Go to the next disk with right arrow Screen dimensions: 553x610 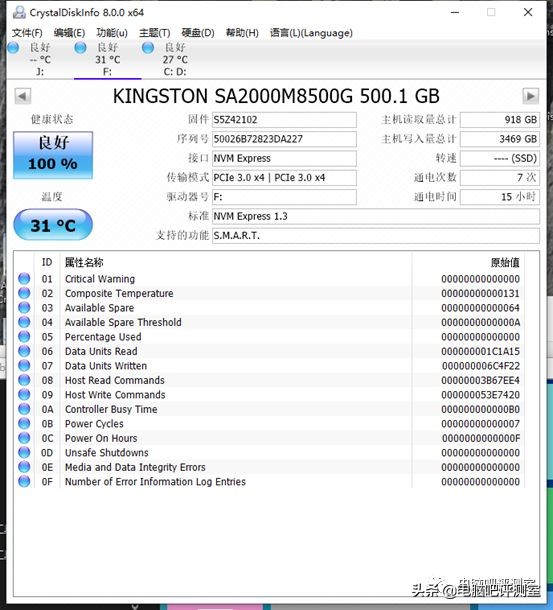[x=530, y=96]
